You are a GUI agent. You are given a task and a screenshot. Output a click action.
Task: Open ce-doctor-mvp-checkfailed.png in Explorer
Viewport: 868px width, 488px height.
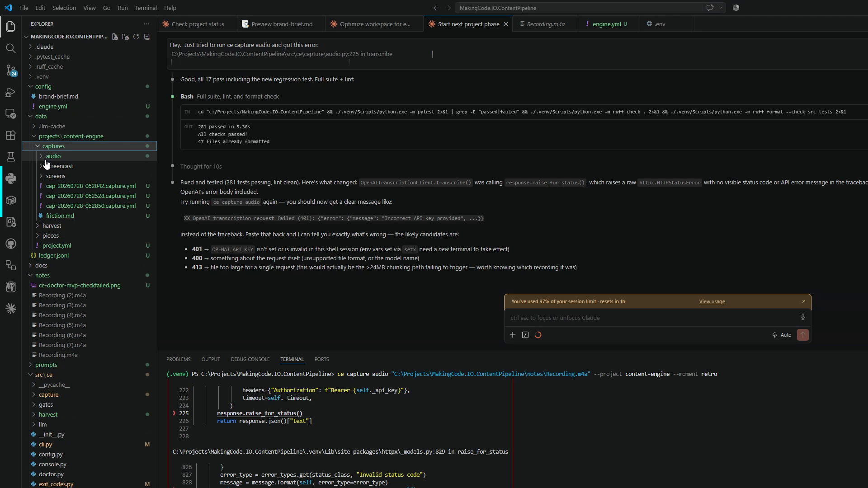[x=80, y=285]
